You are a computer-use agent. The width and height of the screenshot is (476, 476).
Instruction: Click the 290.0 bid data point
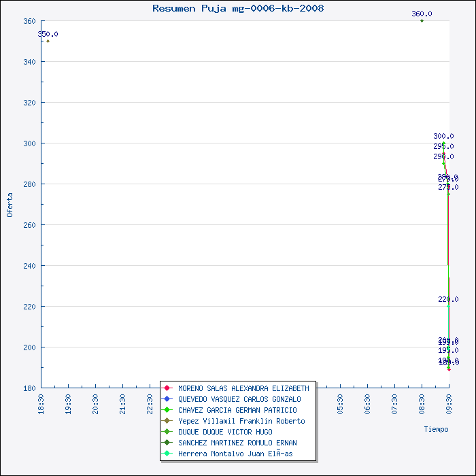point(443,164)
